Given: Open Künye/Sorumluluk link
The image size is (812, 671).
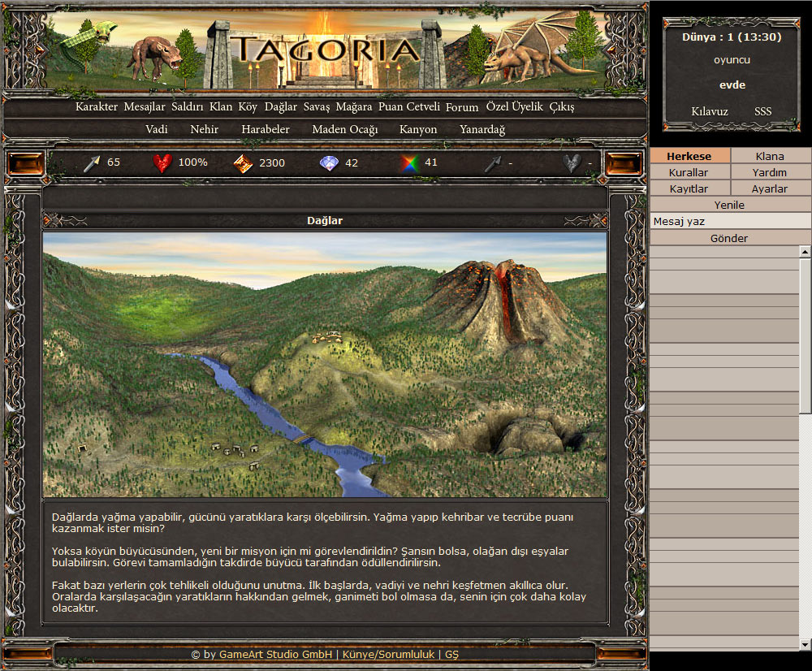Looking at the screenshot, I should [x=388, y=655].
